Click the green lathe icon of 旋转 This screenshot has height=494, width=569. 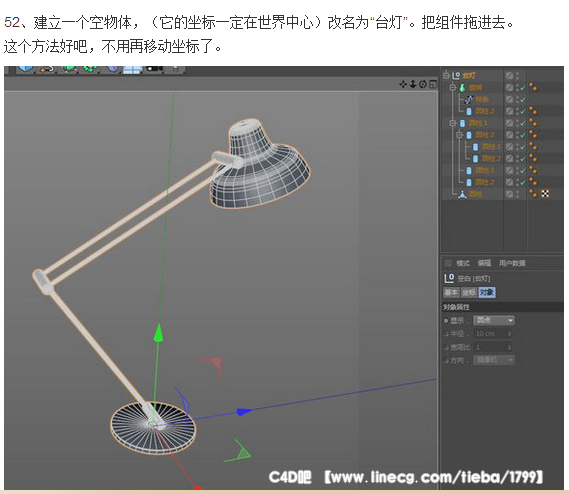tap(462, 87)
